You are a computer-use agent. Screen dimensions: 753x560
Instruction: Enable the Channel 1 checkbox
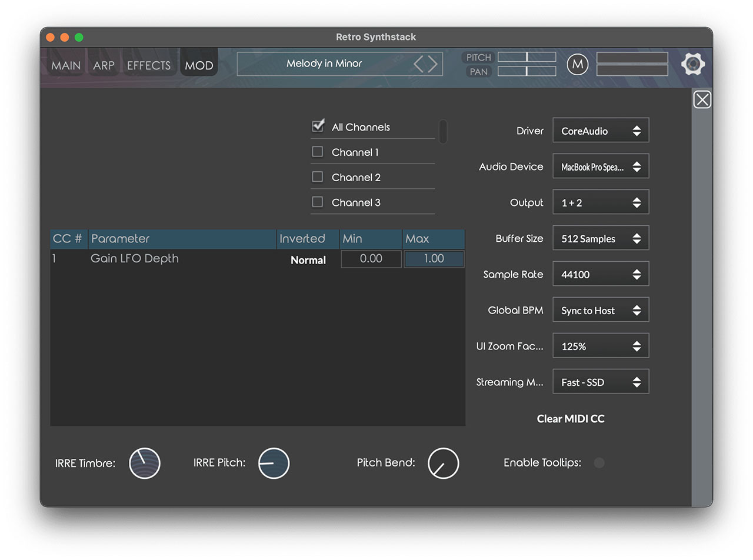(x=318, y=152)
